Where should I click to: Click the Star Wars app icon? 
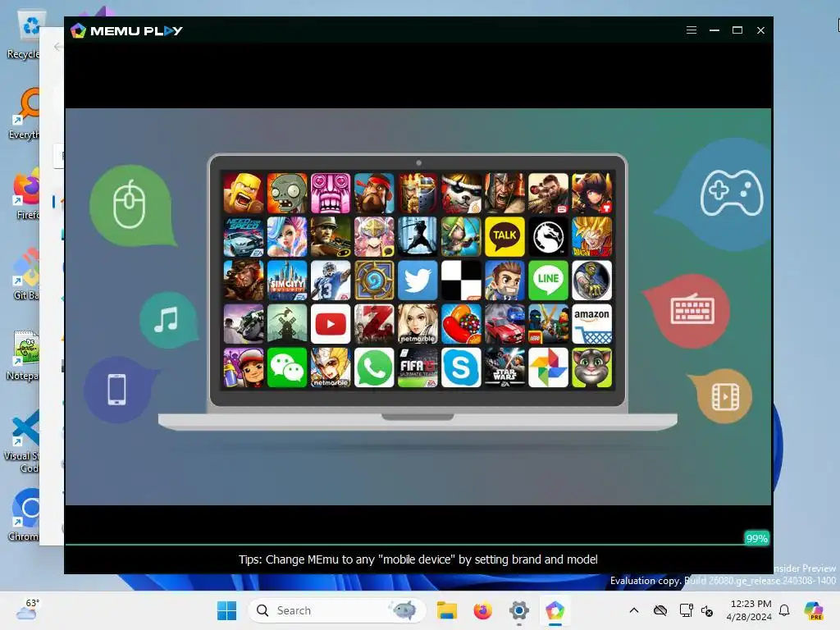(x=504, y=367)
